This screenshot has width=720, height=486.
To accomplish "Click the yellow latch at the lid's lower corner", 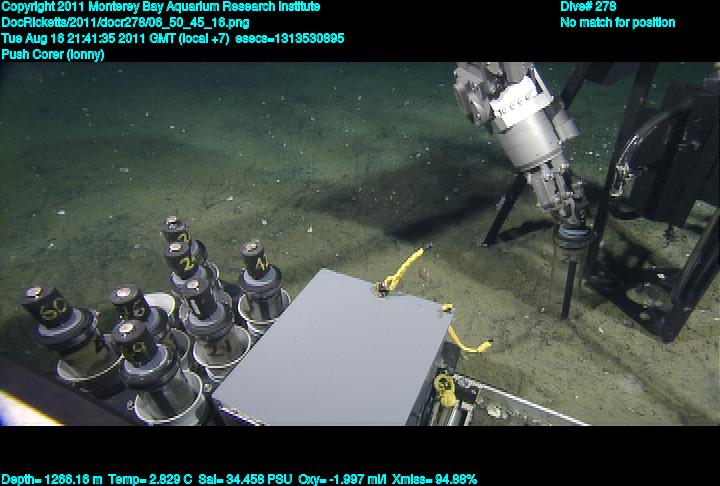I will click(445, 387).
